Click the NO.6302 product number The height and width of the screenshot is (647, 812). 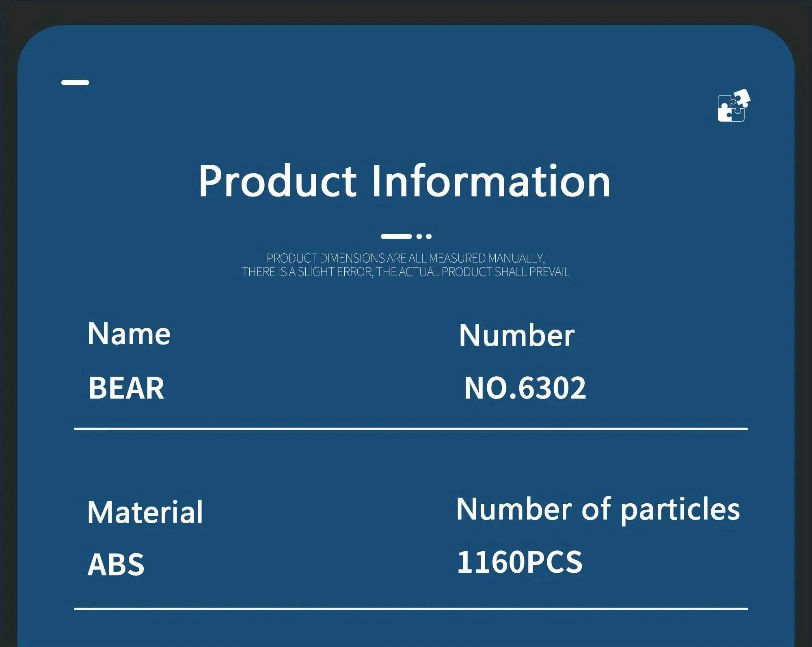pos(525,388)
